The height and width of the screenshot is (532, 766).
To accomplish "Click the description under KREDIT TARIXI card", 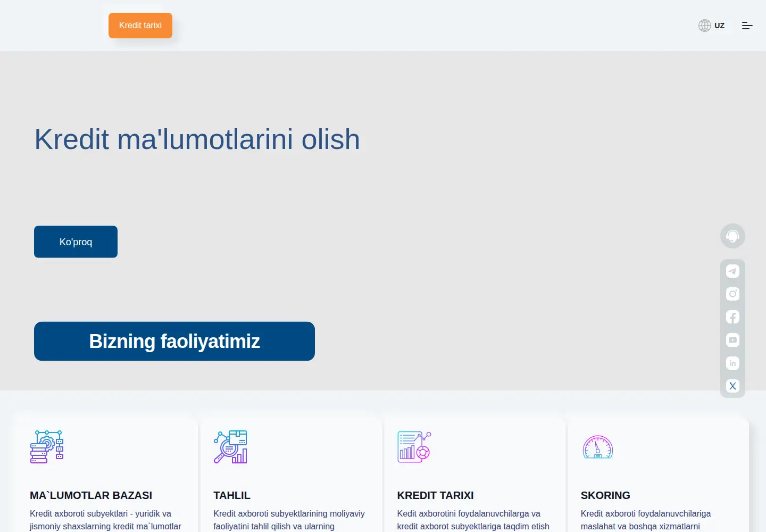I will (473, 520).
